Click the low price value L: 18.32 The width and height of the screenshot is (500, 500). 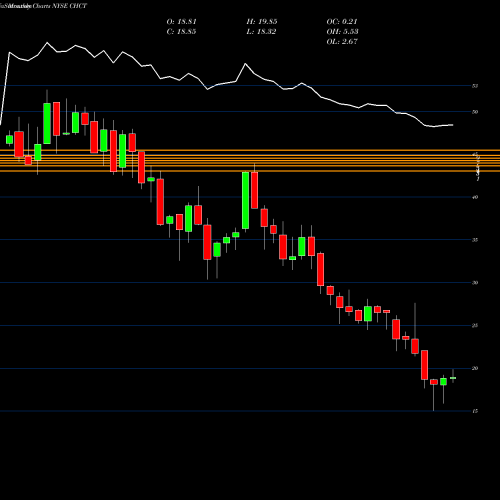[x=261, y=32]
